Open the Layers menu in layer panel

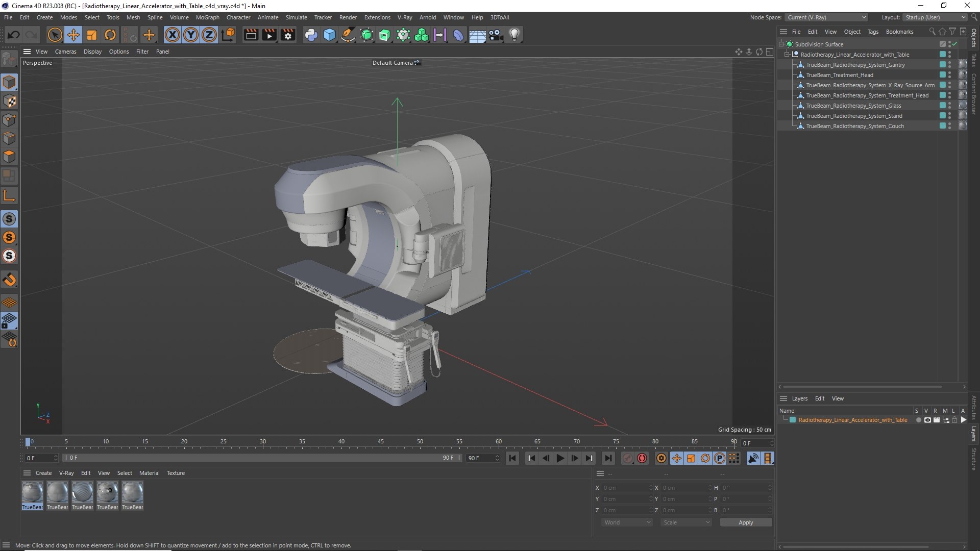[799, 398]
